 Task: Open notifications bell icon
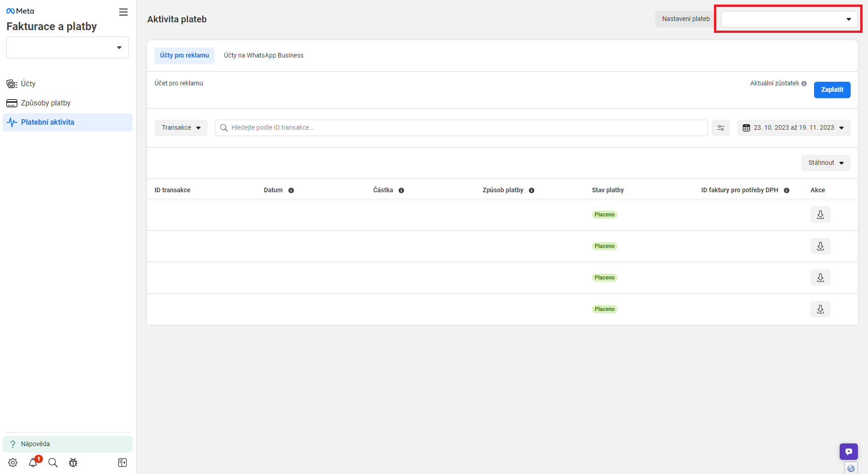(x=33, y=463)
